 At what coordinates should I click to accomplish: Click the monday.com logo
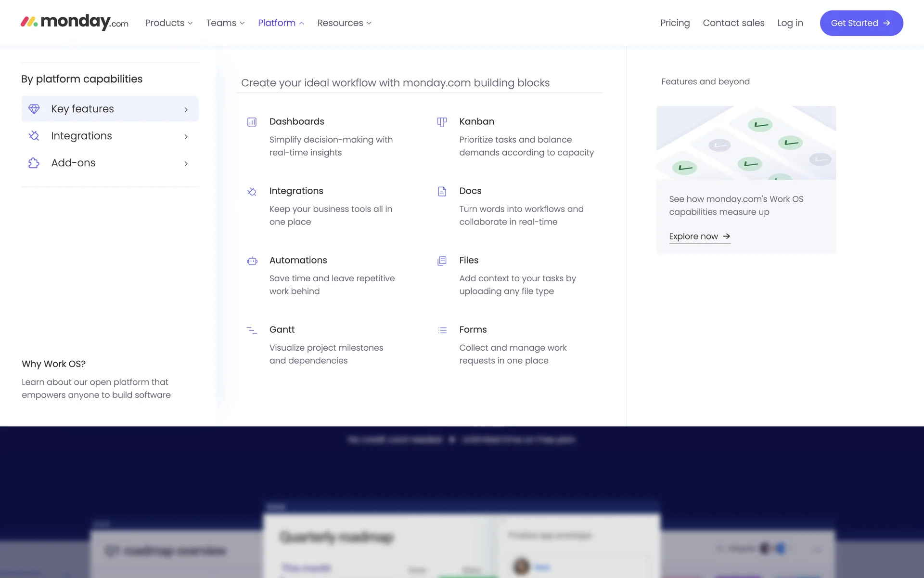75,22
